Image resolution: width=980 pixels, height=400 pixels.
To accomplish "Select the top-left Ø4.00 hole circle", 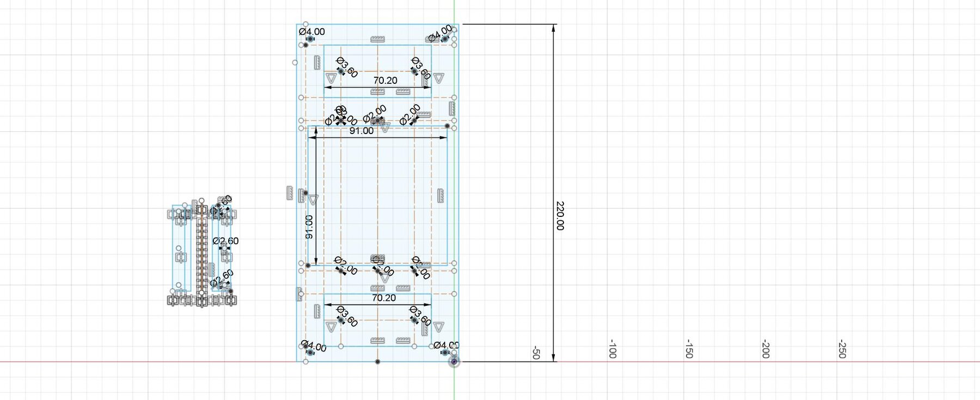I will click(310, 39).
